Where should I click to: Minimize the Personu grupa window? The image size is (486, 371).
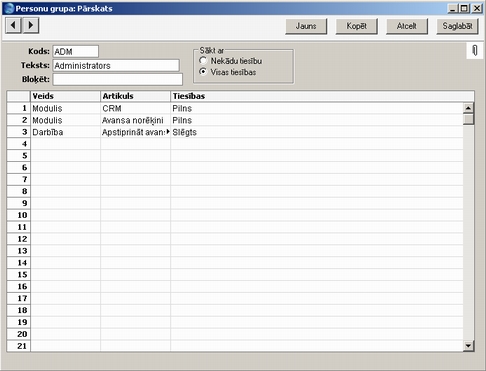[452, 8]
